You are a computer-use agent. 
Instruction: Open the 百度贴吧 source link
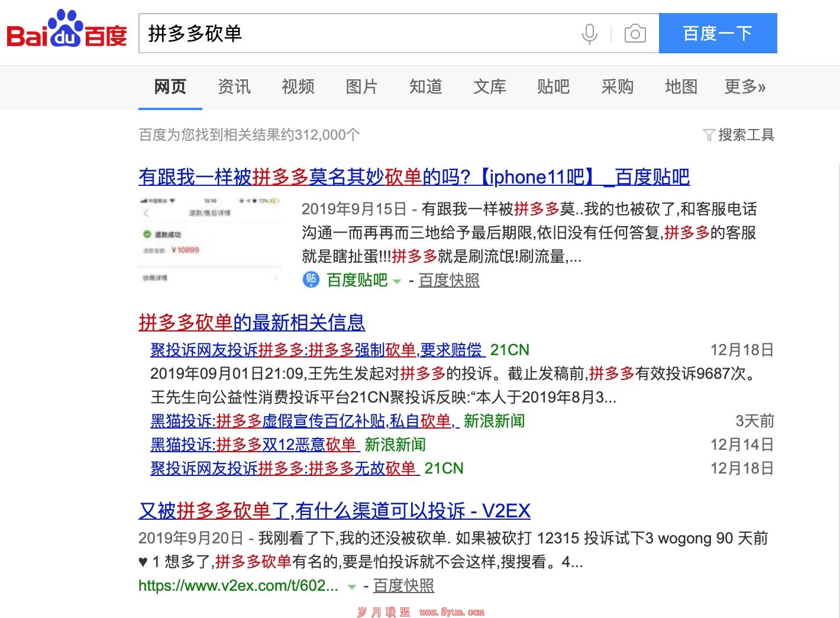[x=357, y=280]
